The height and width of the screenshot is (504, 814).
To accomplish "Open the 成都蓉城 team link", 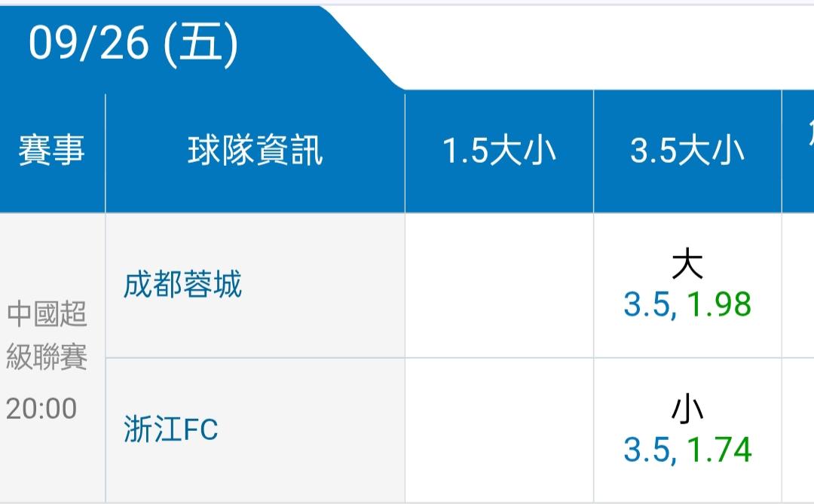I will (182, 286).
